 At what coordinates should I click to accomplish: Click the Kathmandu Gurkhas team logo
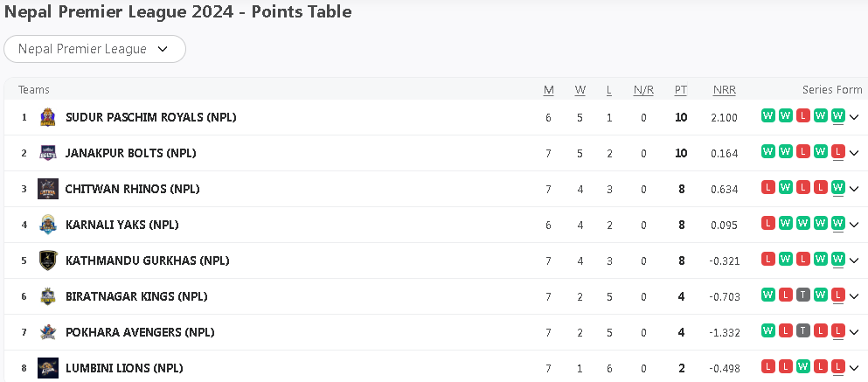[x=48, y=260]
